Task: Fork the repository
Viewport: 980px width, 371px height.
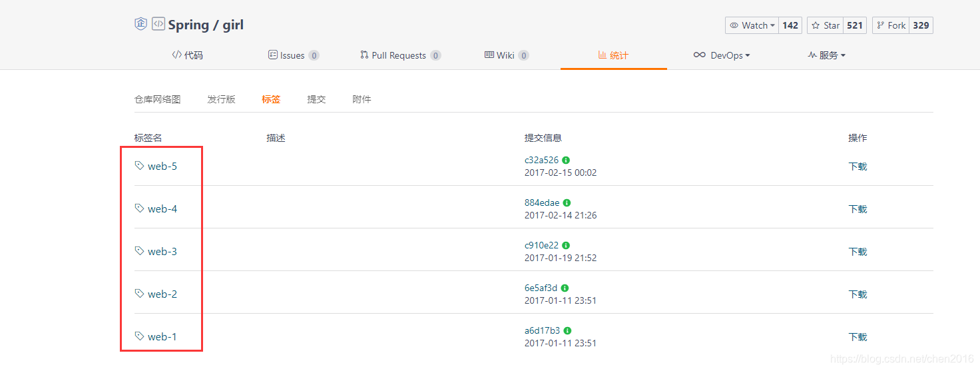Action: click(x=891, y=25)
